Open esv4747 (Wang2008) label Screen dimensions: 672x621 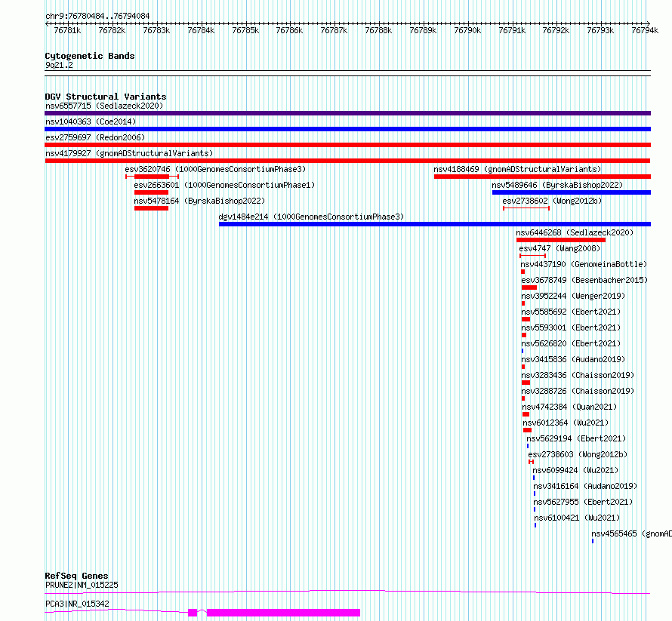559,248
